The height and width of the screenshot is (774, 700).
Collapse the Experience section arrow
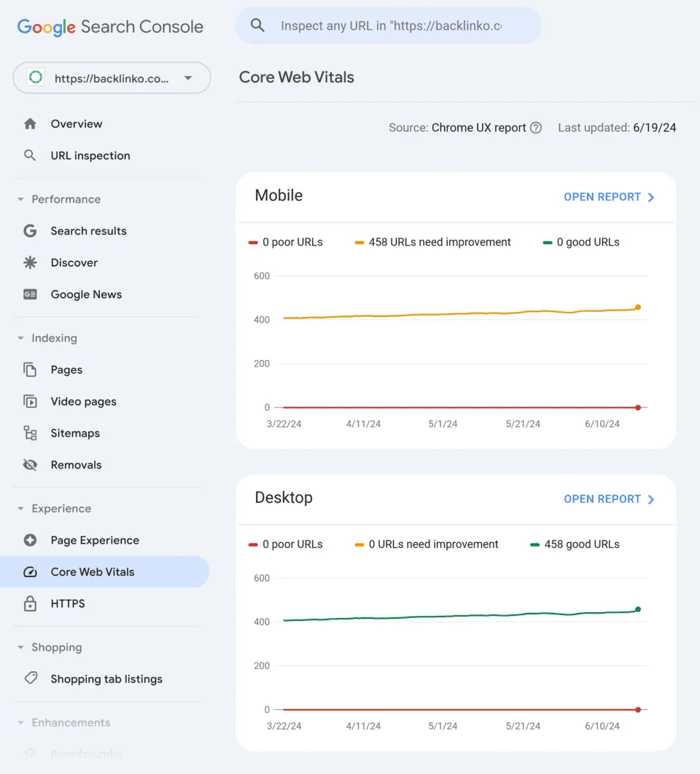pyautogui.click(x=20, y=509)
